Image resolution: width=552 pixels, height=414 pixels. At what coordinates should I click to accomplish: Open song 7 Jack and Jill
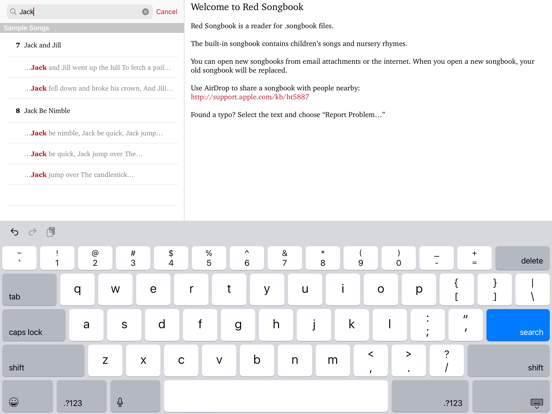click(92, 45)
